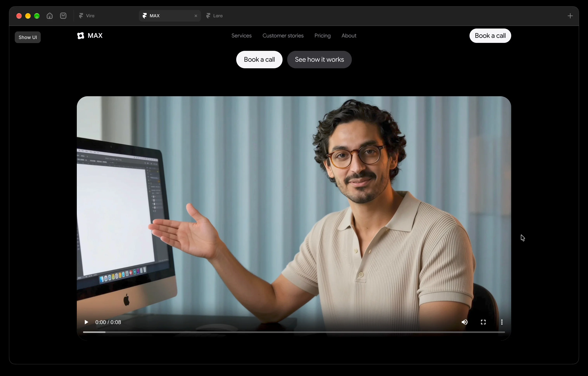Viewport: 588px width, 376px height.
Task: Mute the video with speaker icon
Action: (x=464, y=322)
